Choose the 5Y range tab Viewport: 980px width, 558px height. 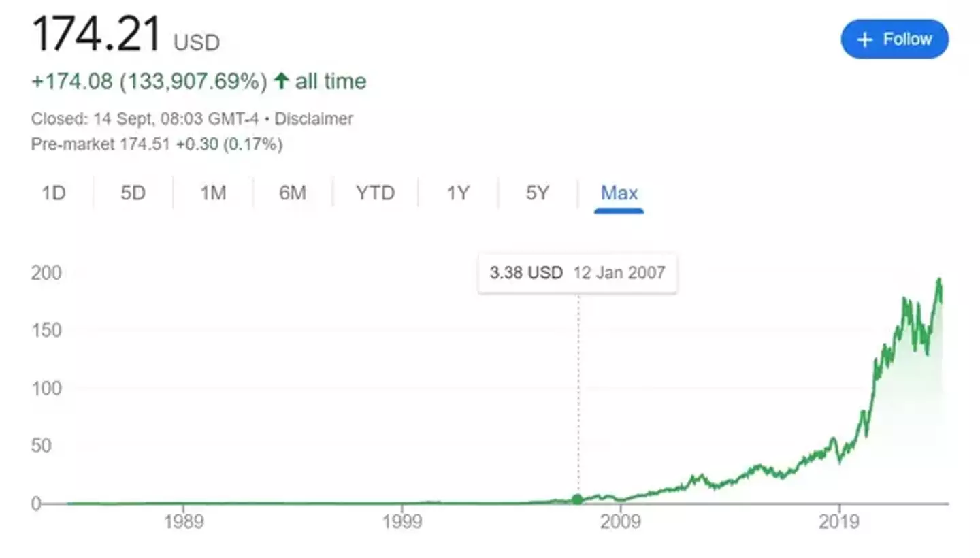coord(537,193)
